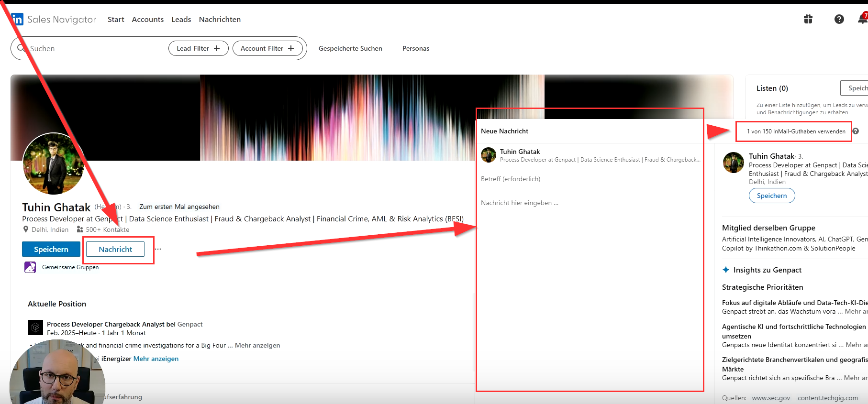Click the 'Listen (0)' heading
868x404 pixels.
(x=772, y=88)
